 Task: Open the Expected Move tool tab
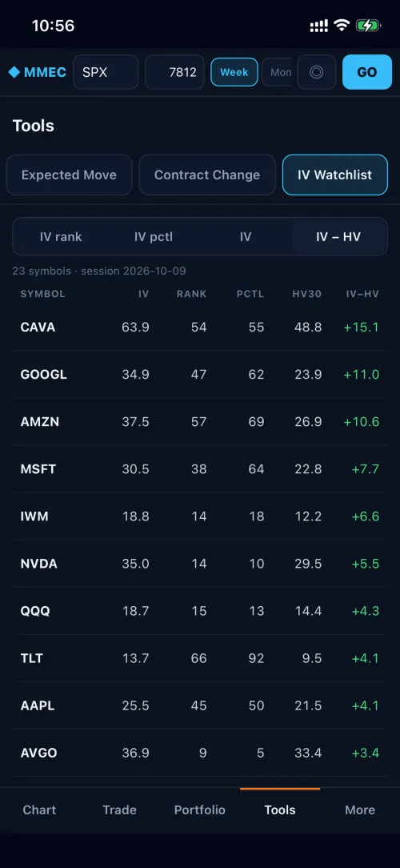[x=69, y=175]
